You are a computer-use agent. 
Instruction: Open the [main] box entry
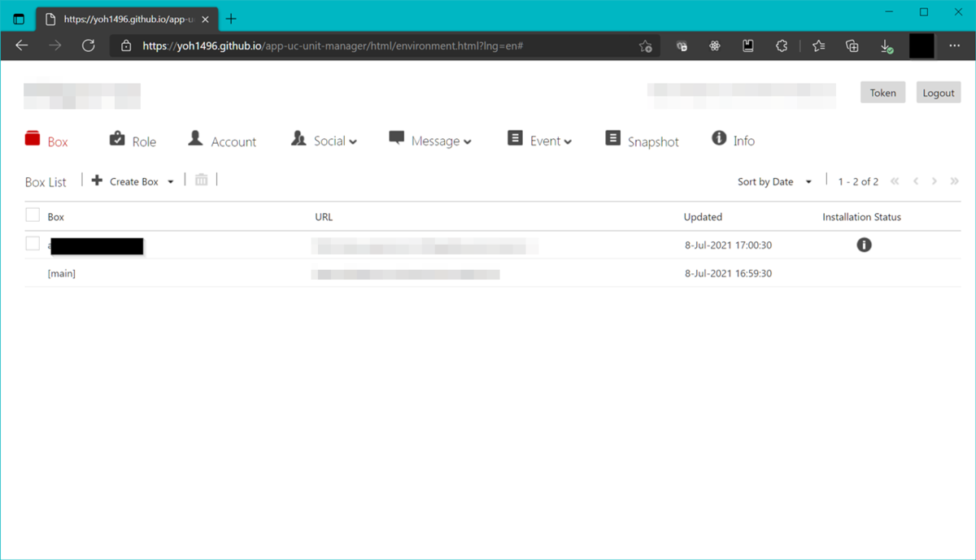(x=62, y=274)
